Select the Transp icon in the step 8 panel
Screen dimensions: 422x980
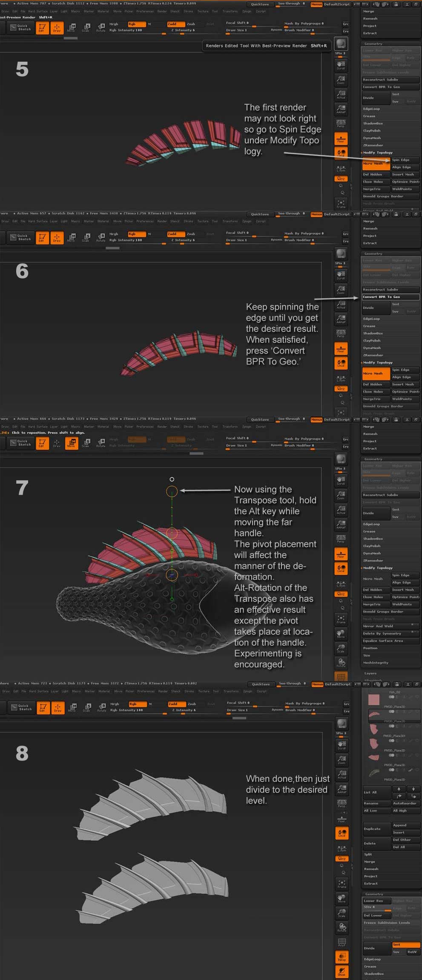pyautogui.click(x=342, y=957)
